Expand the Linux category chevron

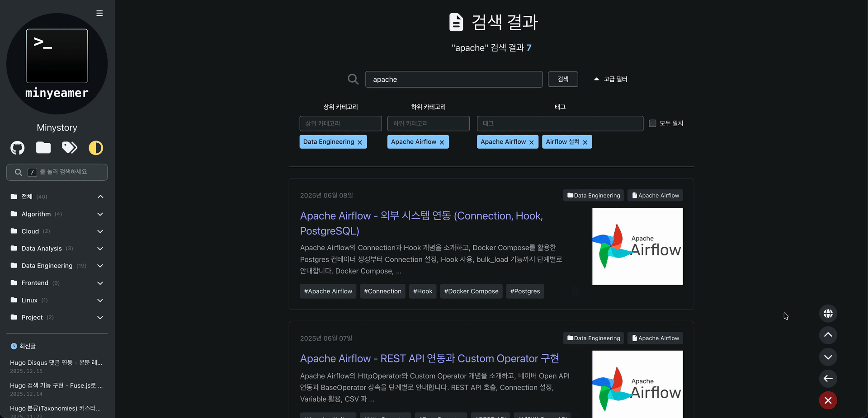[x=100, y=300]
